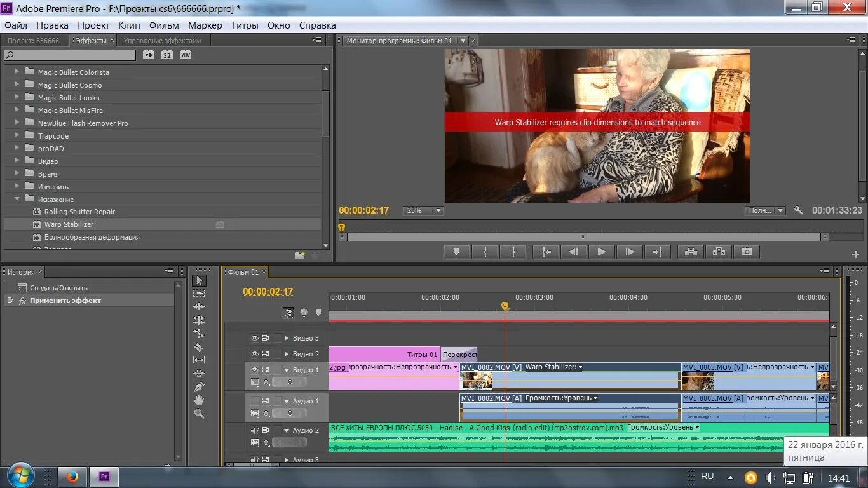Toggle sync lock on Видео 3 track
Viewport: 868px width, 488px height.
(x=266, y=338)
